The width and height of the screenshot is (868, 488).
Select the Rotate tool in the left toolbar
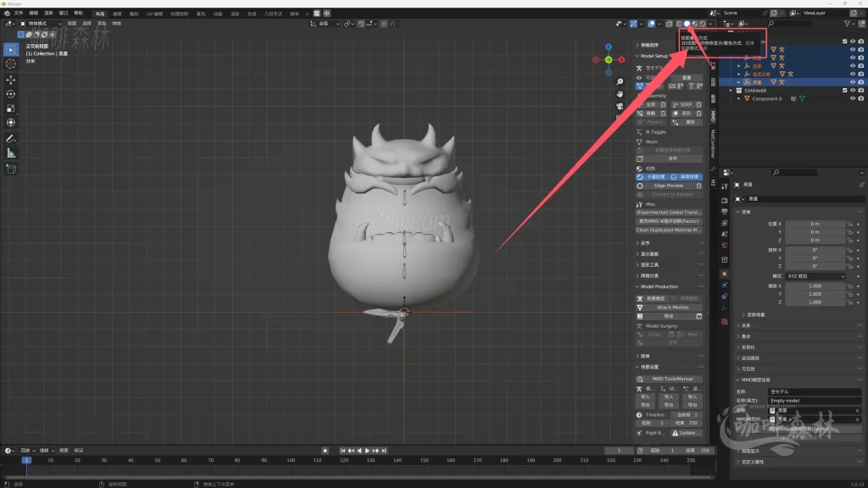click(11, 94)
